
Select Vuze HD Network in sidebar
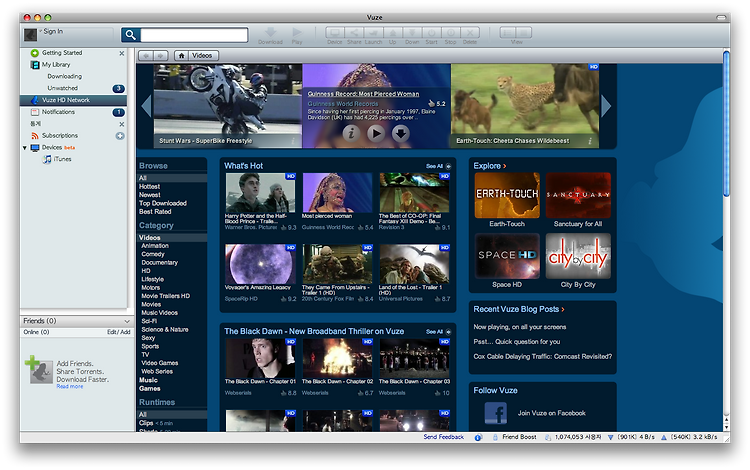(73, 100)
